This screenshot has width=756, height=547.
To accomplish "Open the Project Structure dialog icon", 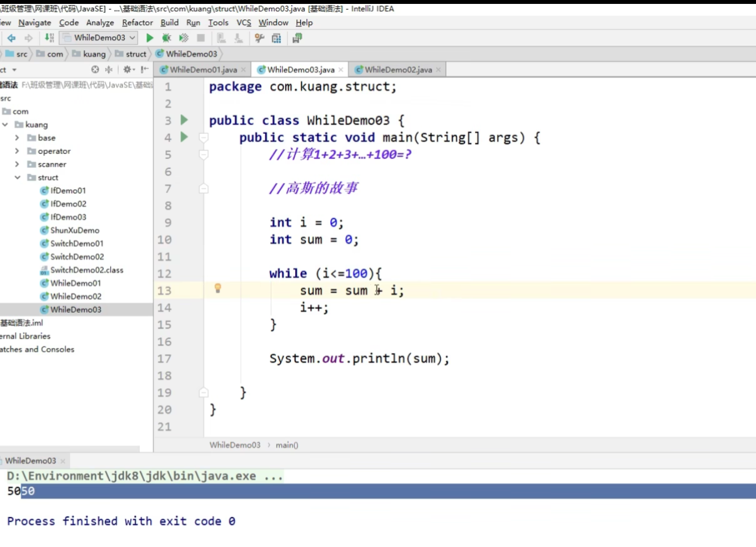I will click(x=276, y=38).
